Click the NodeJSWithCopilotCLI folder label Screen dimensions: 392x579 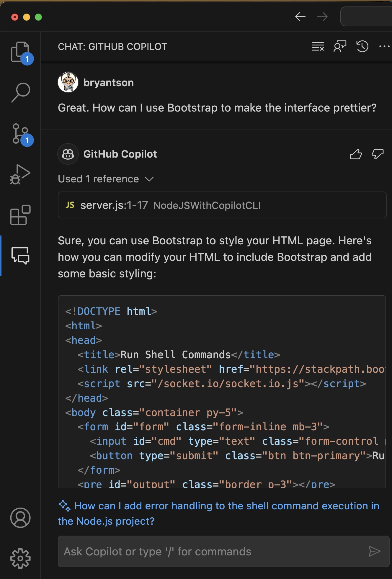pyautogui.click(x=207, y=205)
